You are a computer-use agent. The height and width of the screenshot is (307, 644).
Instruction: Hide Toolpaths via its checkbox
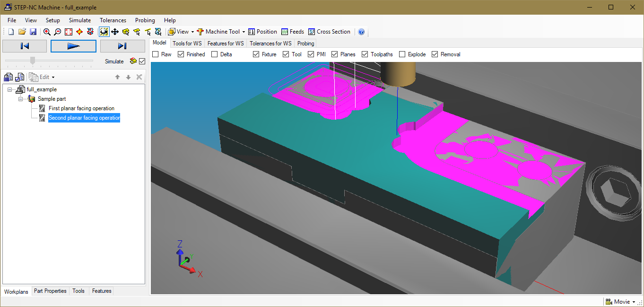click(x=365, y=54)
